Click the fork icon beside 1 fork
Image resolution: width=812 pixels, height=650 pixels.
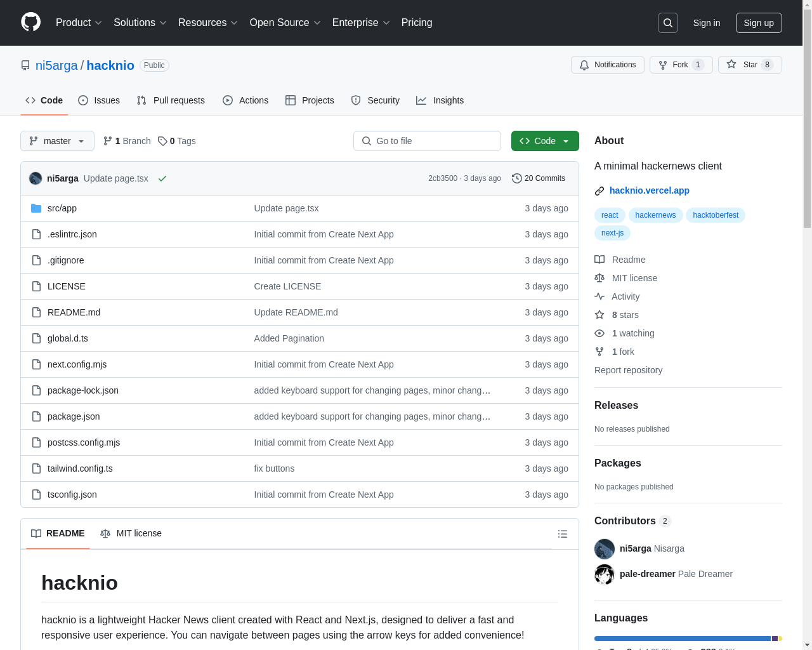pyautogui.click(x=599, y=352)
